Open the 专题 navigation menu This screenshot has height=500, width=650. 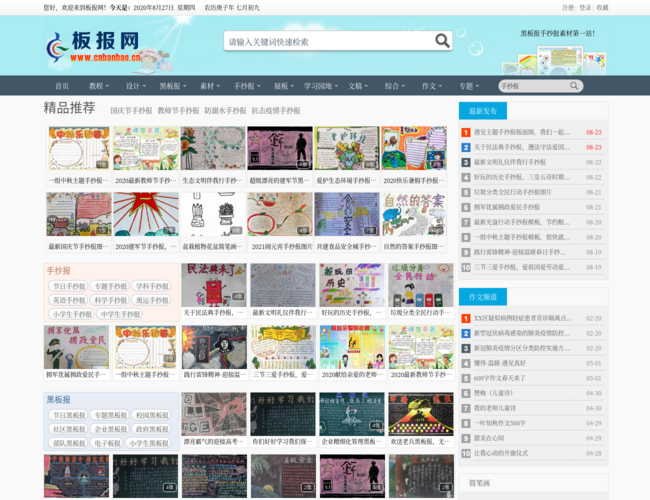[x=469, y=86]
